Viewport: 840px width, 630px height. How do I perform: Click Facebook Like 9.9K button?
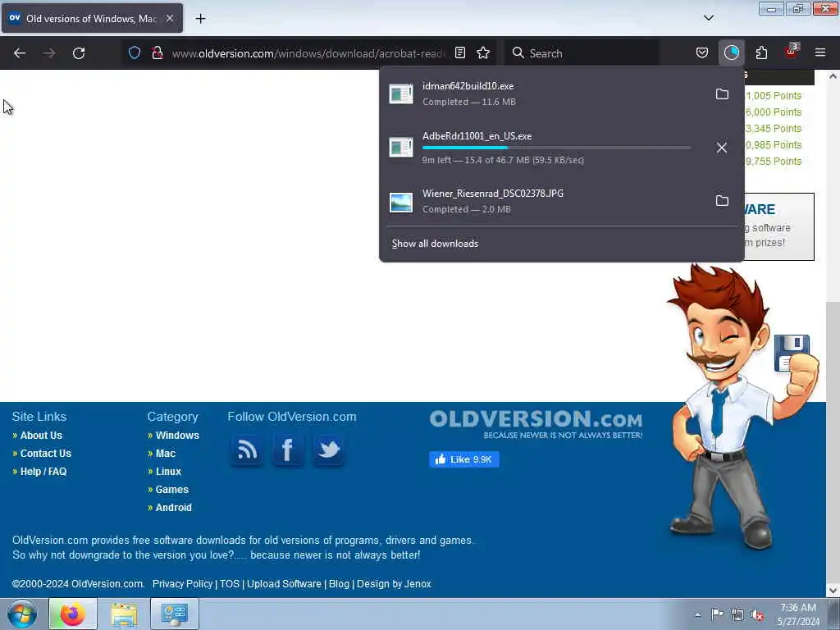click(464, 459)
